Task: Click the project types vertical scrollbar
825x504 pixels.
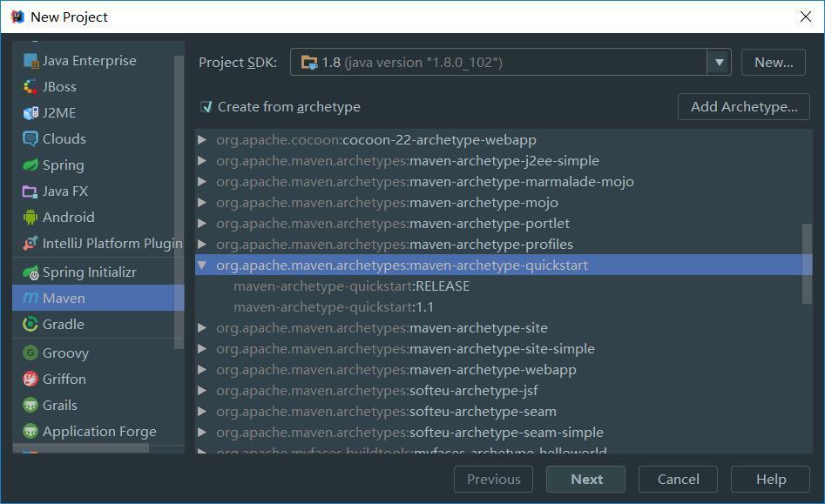Action: click(x=179, y=202)
